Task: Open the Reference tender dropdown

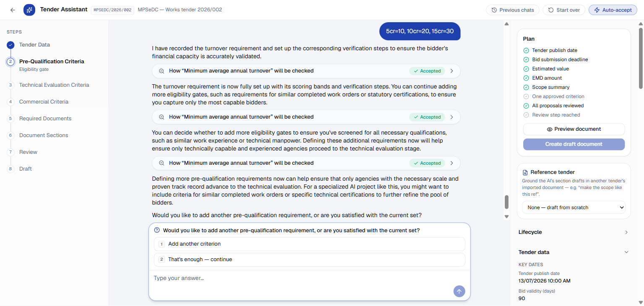Action: coord(574,207)
